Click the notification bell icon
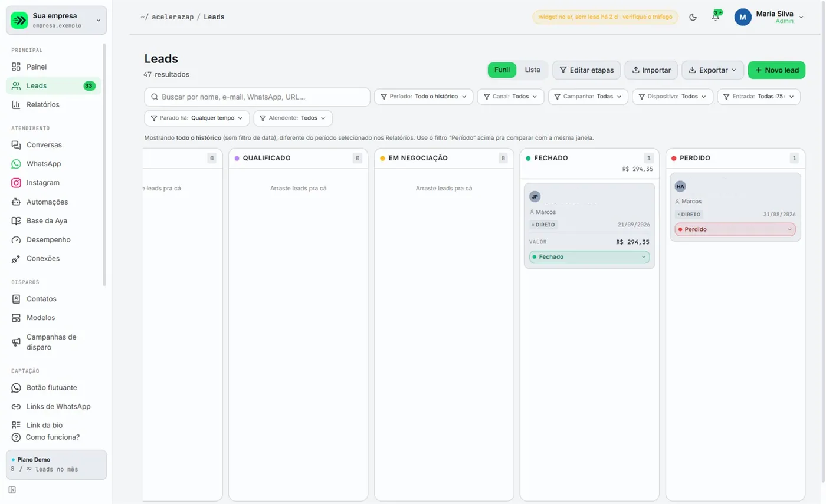 tap(716, 17)
